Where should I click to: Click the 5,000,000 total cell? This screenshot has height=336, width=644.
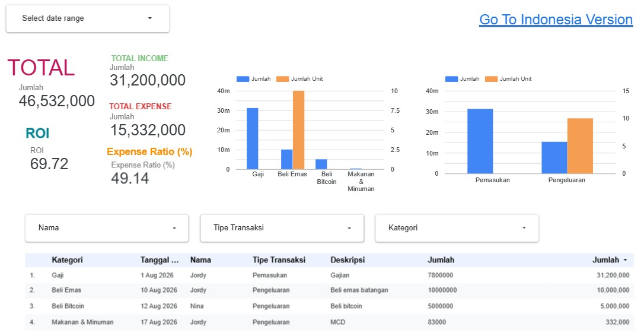(615, 306)
